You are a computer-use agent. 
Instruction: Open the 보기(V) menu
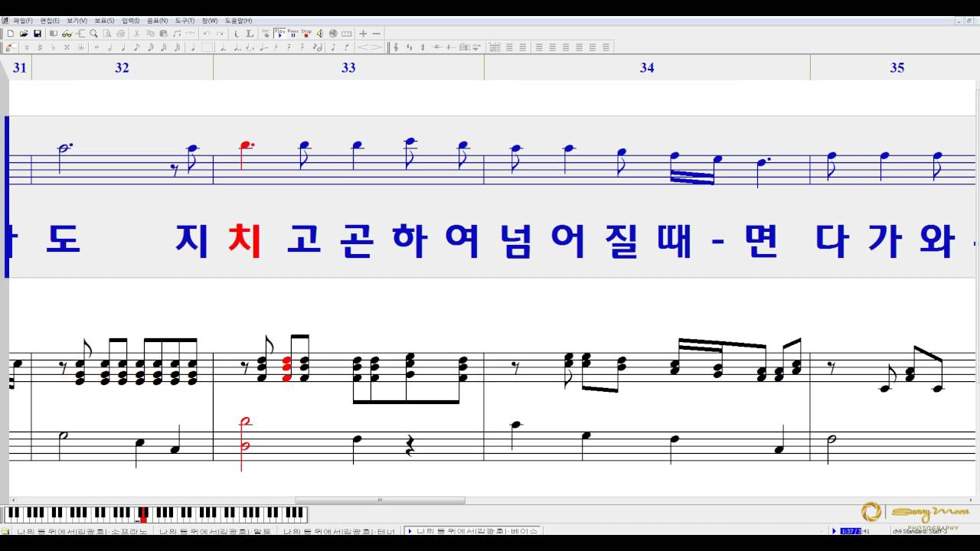coord(77,21)
